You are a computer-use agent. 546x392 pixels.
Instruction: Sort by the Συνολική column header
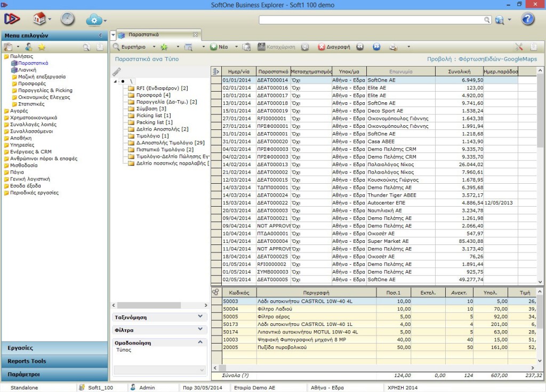[x=459, y=71]
